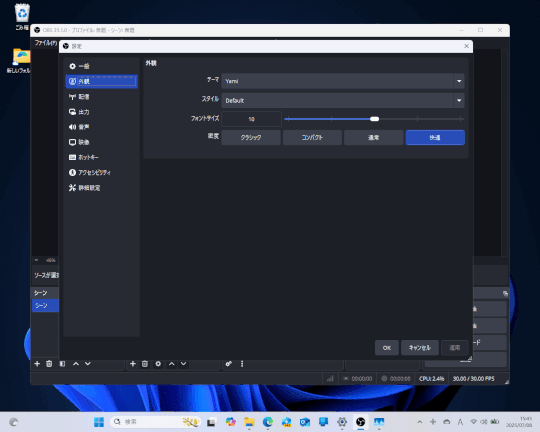540x432 pixels.
Task: Move source up with the up arrow
Action: point(172,364)
